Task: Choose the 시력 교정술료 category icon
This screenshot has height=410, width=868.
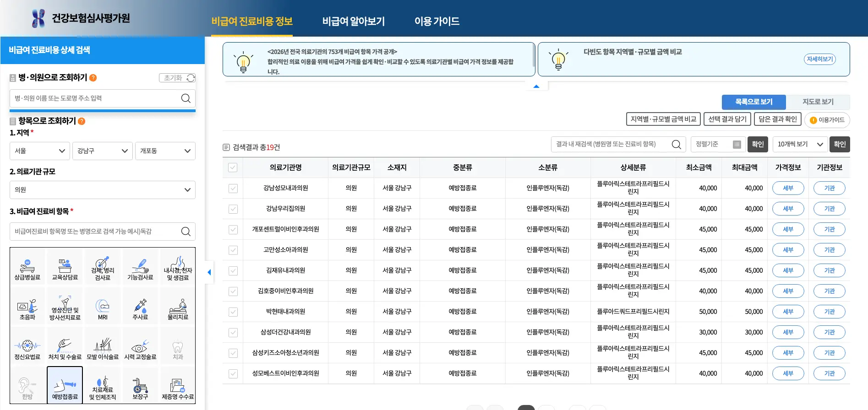Action: (140, 346)
